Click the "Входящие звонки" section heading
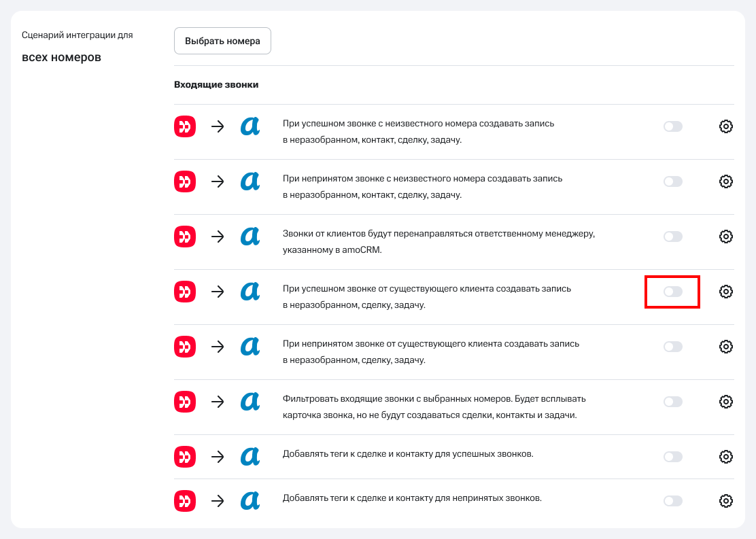 pos(216,85)
